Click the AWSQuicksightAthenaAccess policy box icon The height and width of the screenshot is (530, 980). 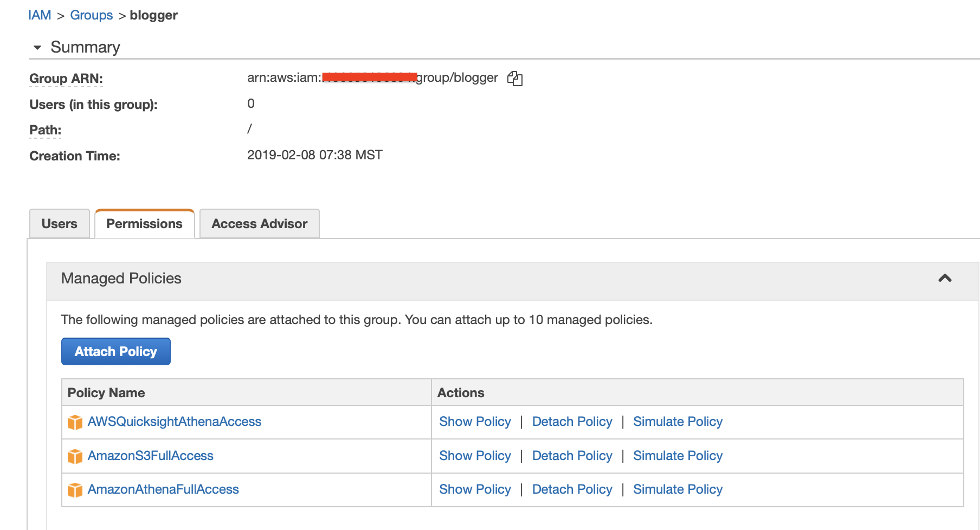pyautogui.click(x=75, y=422)
